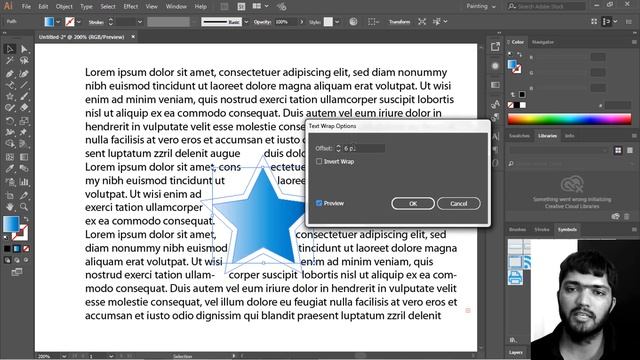Viewport: 640px width, 360px height.
Task: Open the Object menu
Action: pyautogui.click(x=64, y=7)
